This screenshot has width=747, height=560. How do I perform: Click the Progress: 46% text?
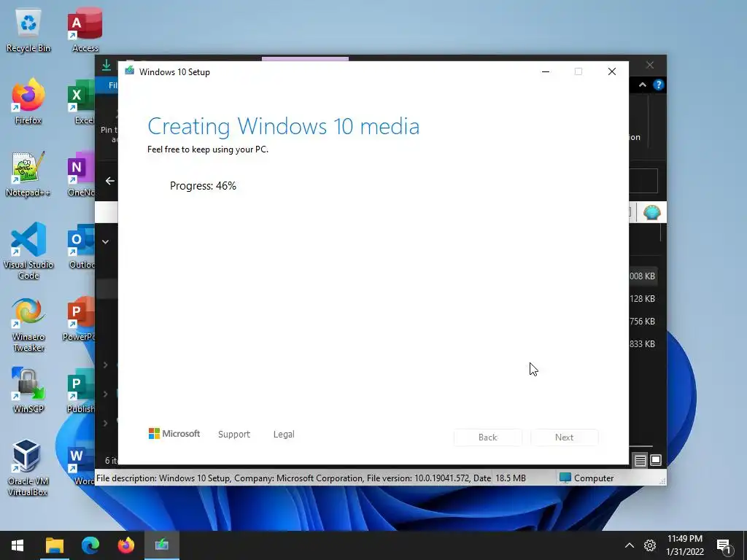click(203, 186)
